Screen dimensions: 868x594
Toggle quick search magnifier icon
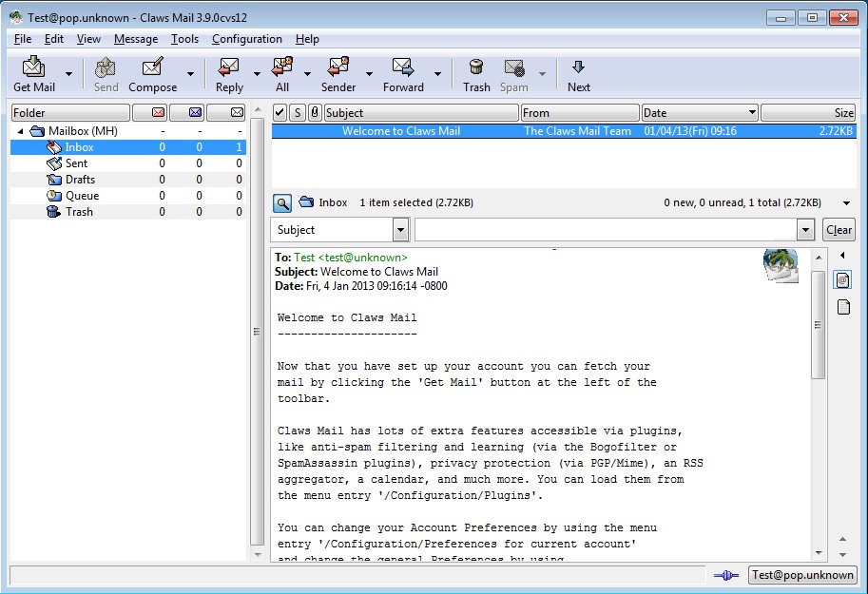[282, 203]
